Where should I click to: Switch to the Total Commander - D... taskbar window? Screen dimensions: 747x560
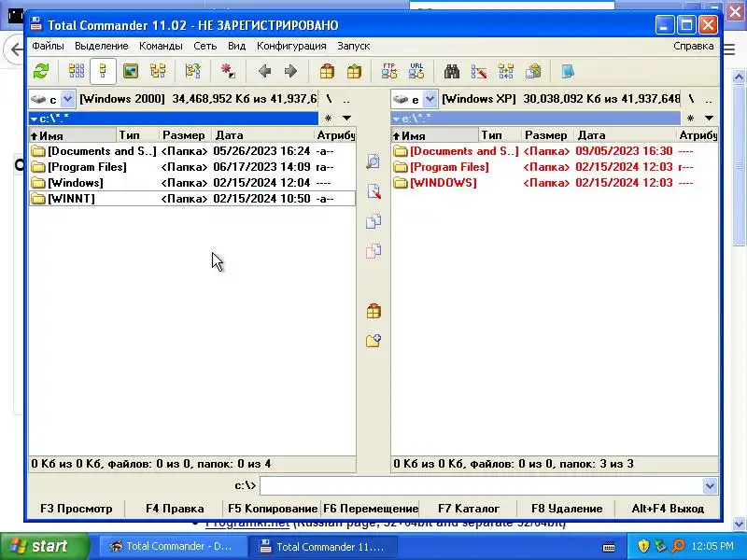(172, 546)
